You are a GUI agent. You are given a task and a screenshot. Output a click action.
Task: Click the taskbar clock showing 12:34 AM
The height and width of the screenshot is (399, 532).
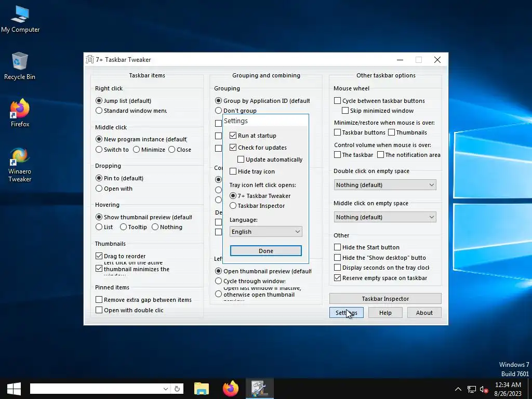point(508,389)
